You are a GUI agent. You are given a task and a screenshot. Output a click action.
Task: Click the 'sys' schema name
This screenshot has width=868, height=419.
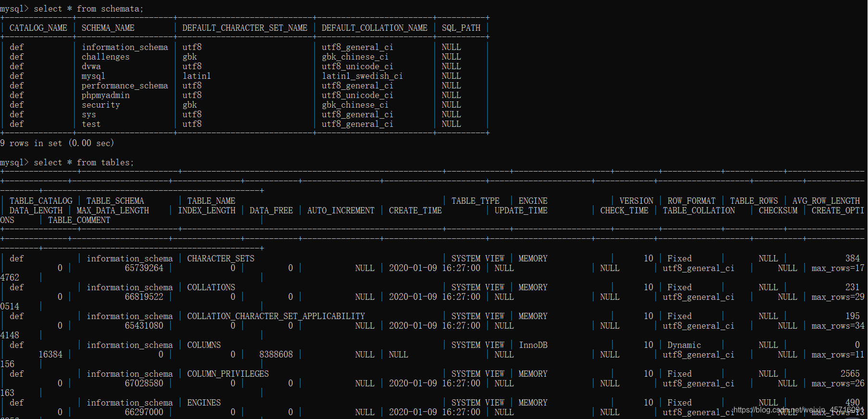click(x=89, y=114)
